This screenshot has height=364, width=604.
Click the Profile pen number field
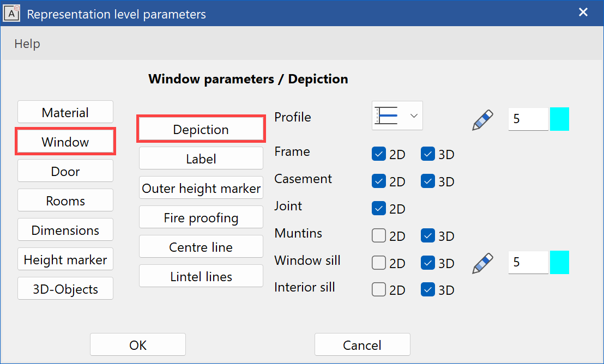tap(528, 119)
